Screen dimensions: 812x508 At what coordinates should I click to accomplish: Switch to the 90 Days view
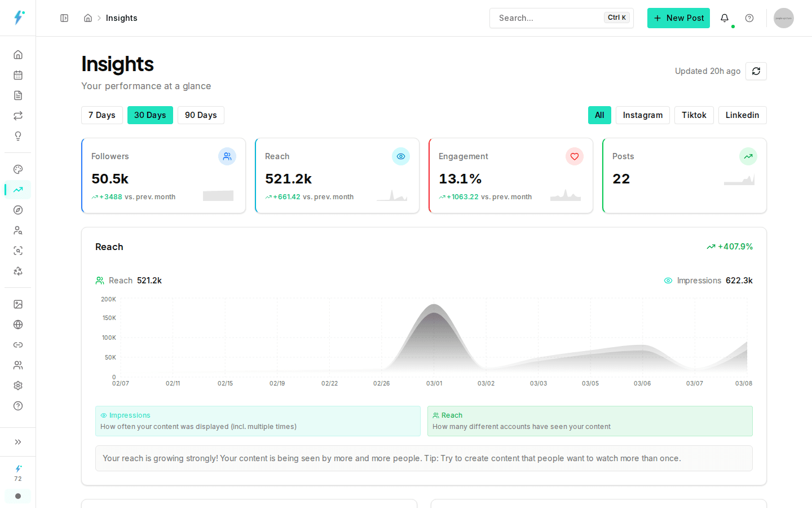coord(201,115)
